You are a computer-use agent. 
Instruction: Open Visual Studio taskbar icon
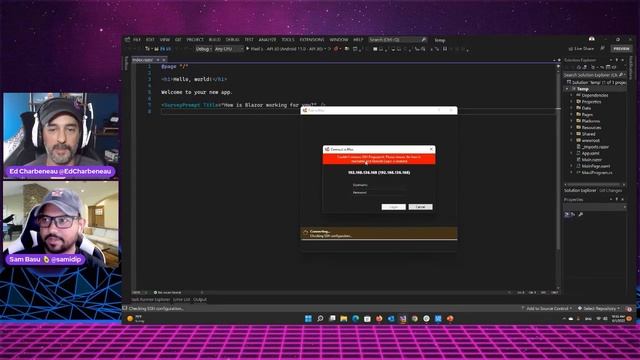[x=403, y=319]
